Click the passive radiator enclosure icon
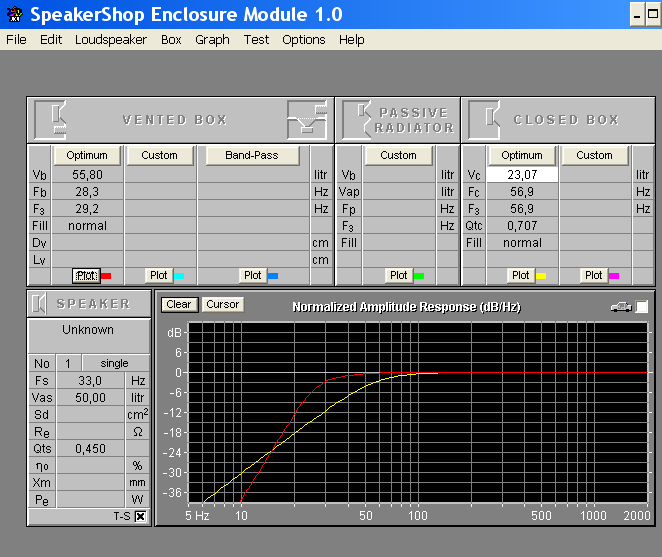Viewport: 662px width, 557px height. pos(357,120)
